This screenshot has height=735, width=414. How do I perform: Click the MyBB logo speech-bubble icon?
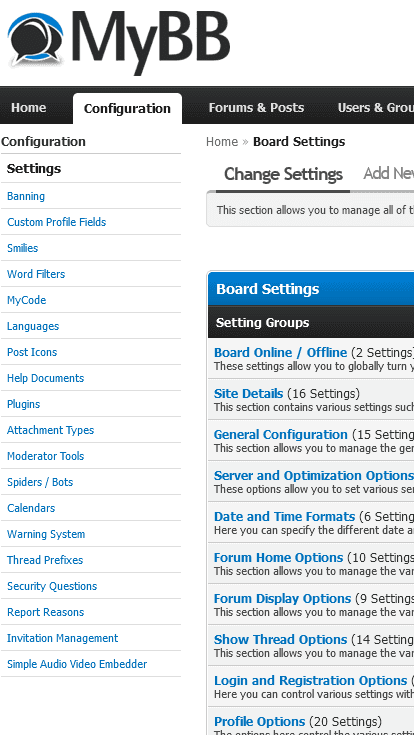[36, 40]
